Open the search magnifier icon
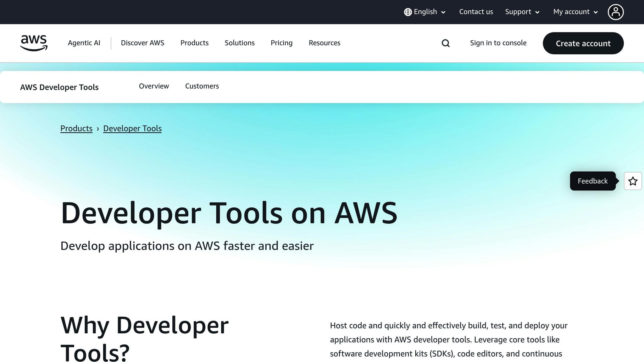 [446, 43]
